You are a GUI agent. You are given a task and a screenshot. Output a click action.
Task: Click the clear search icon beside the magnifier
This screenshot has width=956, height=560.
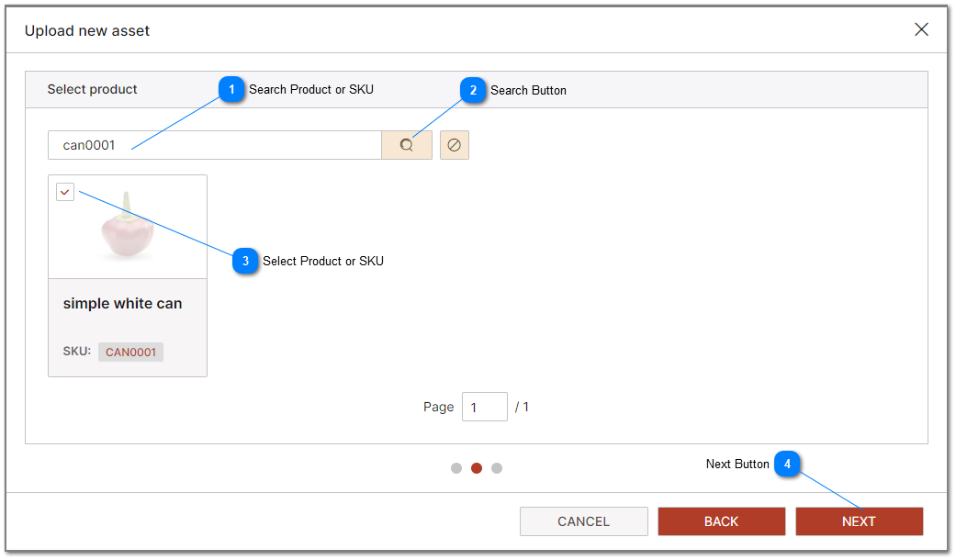(454, 144)
